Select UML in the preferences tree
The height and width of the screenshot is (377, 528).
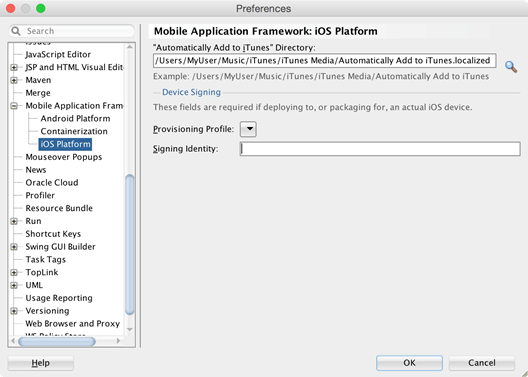tap(34, 285)
